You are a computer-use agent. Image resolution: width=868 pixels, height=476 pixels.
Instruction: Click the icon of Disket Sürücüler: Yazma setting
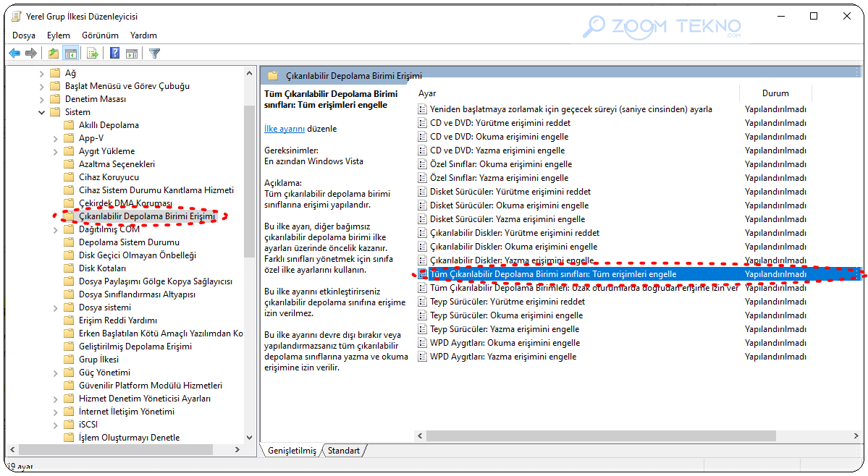point(422,219)
